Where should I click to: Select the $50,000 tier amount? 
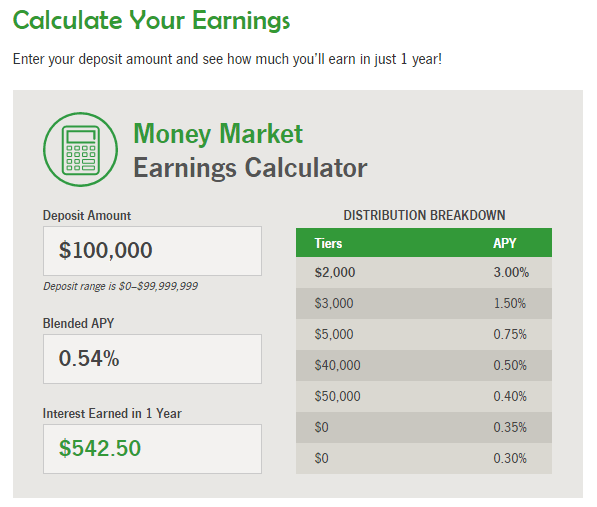(x=337, y=396)
